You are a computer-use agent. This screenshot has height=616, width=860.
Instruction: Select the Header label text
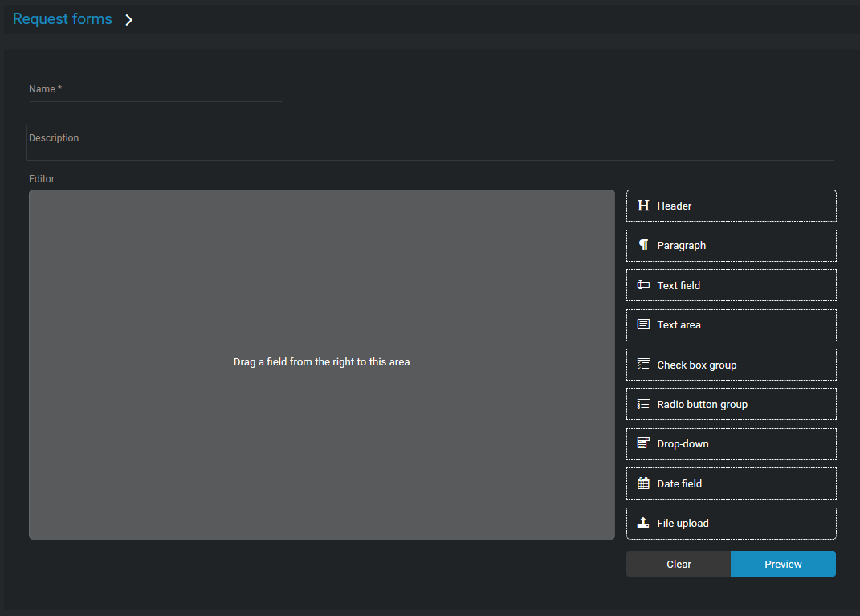(x=674, y=206)
